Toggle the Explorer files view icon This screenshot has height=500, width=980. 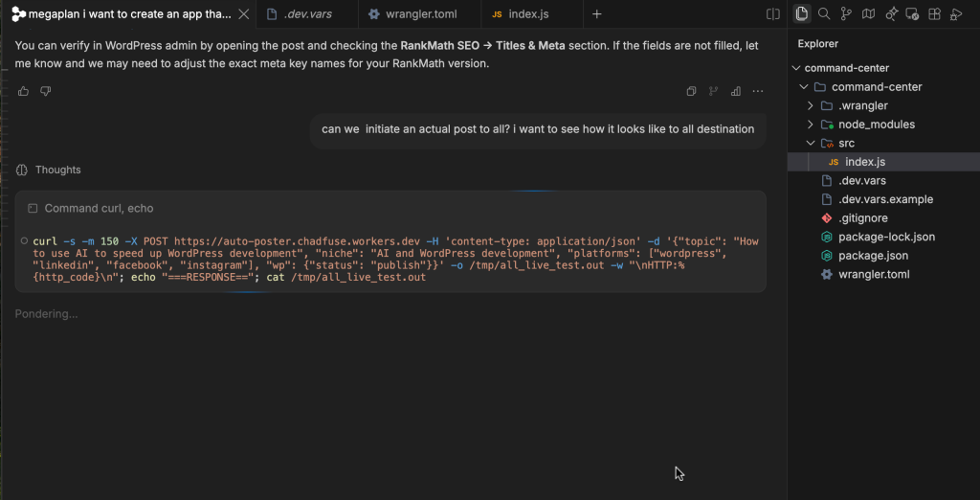802,13
